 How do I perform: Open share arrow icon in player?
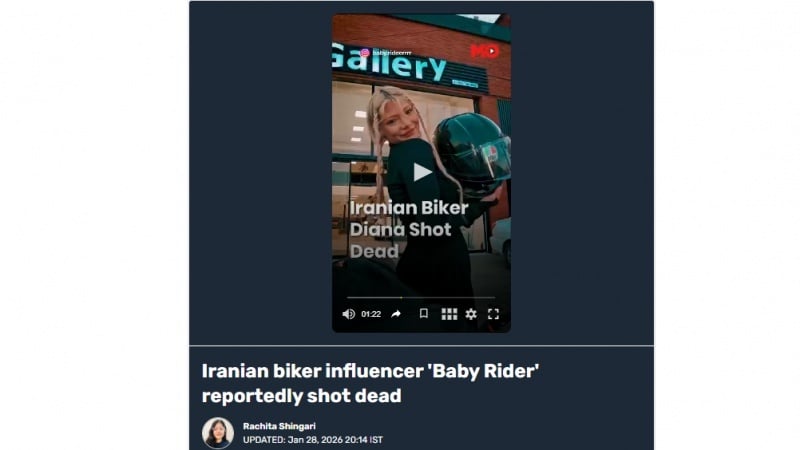coord(396,314)
